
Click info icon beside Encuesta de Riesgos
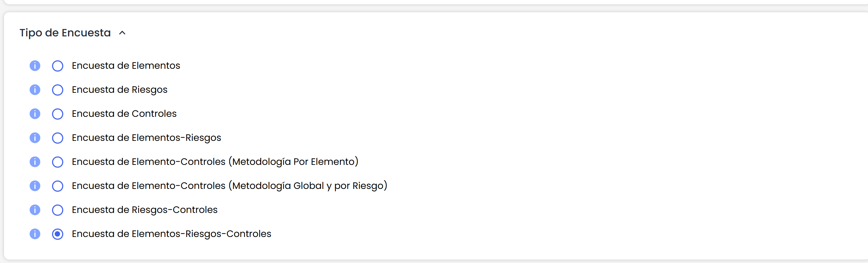tap(35, 90)
